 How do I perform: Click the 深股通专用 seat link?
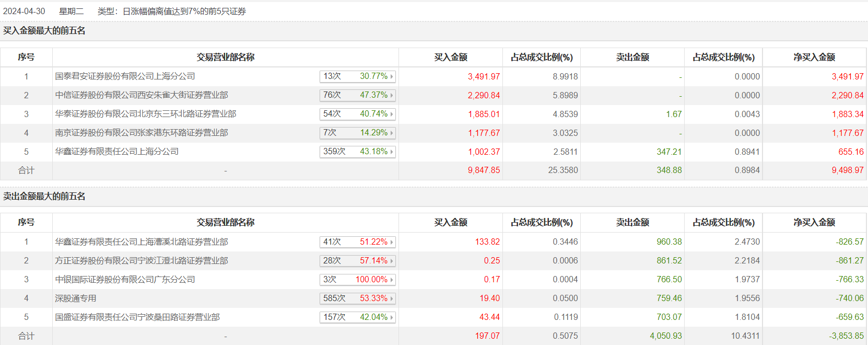click(x=76, y=298)
